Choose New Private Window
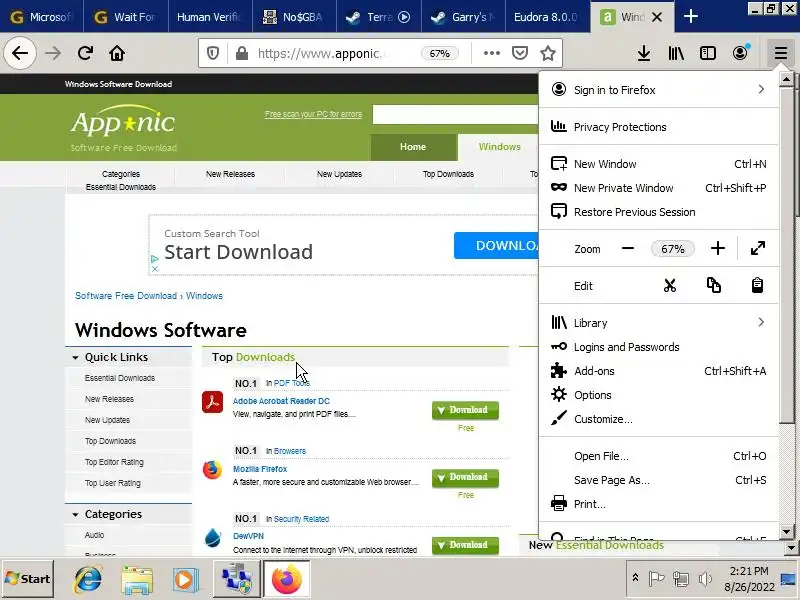800x600 pixels. tap(659, 188)
